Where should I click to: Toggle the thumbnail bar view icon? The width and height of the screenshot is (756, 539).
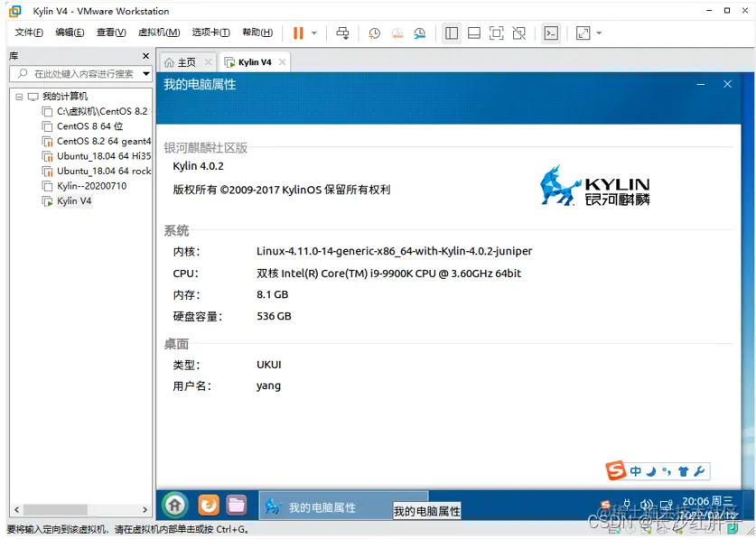click(x=474, y=33)
